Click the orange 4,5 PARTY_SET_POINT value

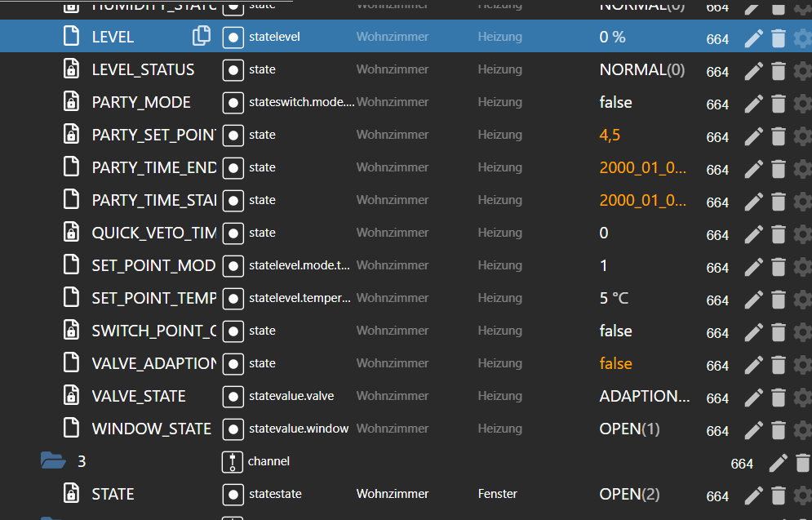(x=610, y=135)
